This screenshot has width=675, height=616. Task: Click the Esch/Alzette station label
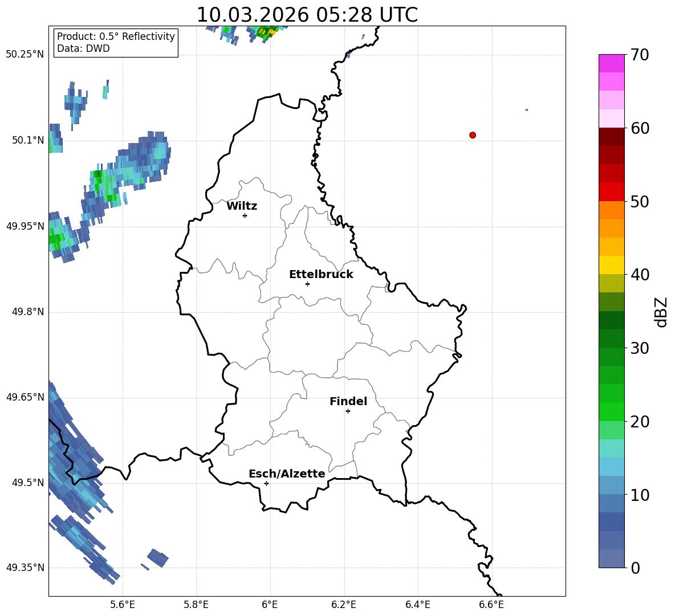point(287,474)
